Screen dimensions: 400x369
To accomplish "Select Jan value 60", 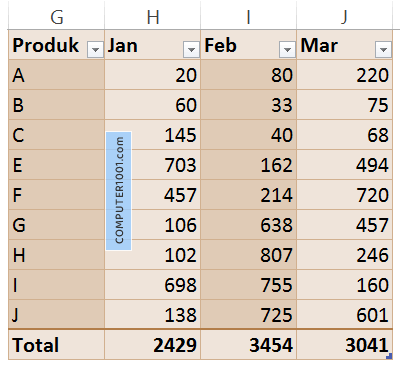I will 153,105.
